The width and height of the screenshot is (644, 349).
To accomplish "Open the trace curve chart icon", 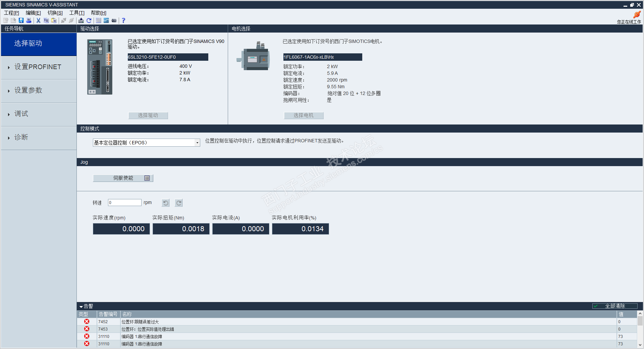I will pyautogui.click(x=106, y=20).
